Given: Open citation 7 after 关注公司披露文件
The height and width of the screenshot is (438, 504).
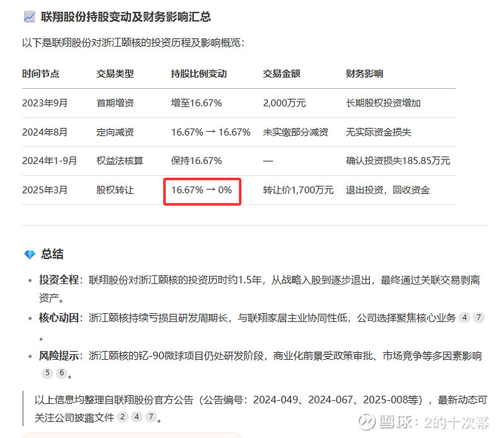Looking at the screenshot, I should tap(151, 417).
